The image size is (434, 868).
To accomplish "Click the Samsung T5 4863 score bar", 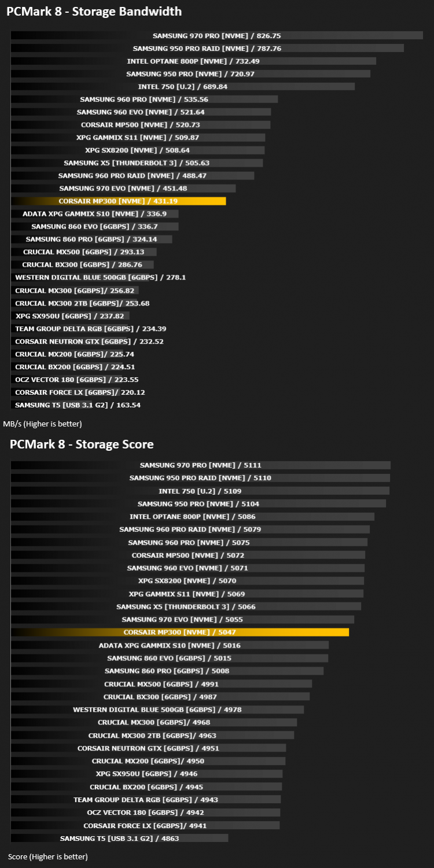I will 119,837.
